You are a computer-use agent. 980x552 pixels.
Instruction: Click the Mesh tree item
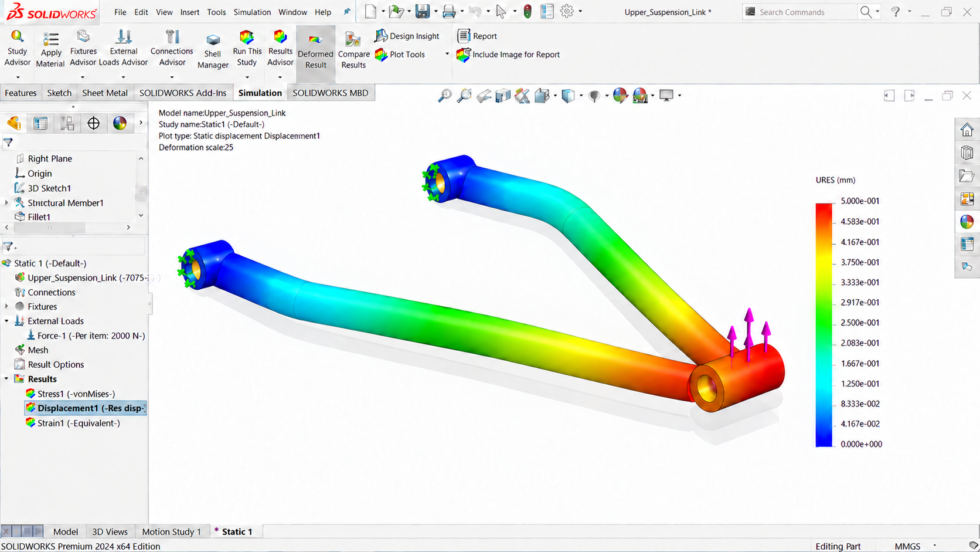pyautogui.click(x=32, y=350)
